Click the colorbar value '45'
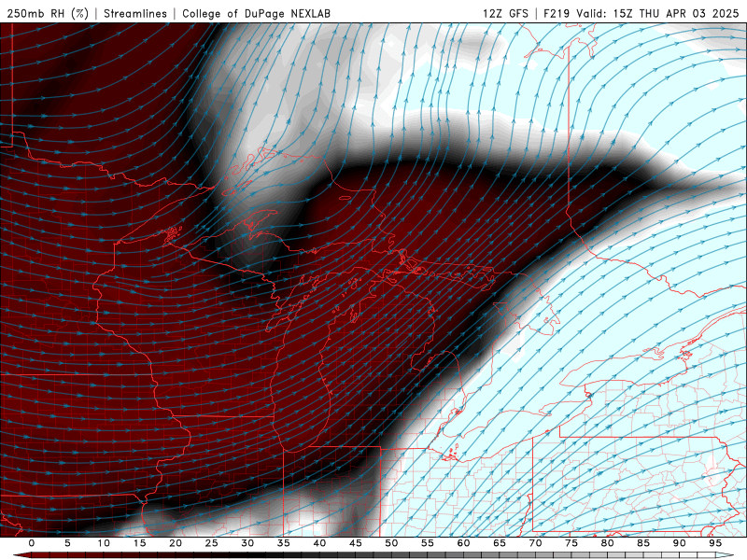 tap(356, 543)
